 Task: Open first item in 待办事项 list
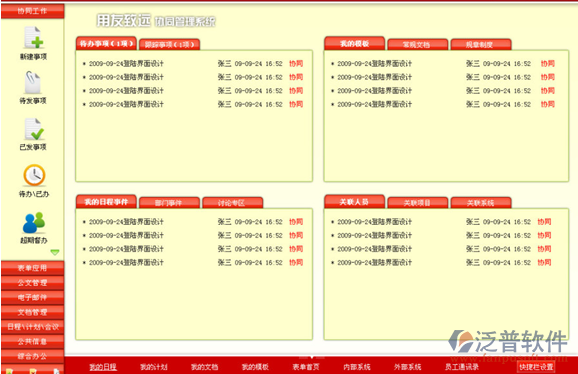click(x=193, y=64)
